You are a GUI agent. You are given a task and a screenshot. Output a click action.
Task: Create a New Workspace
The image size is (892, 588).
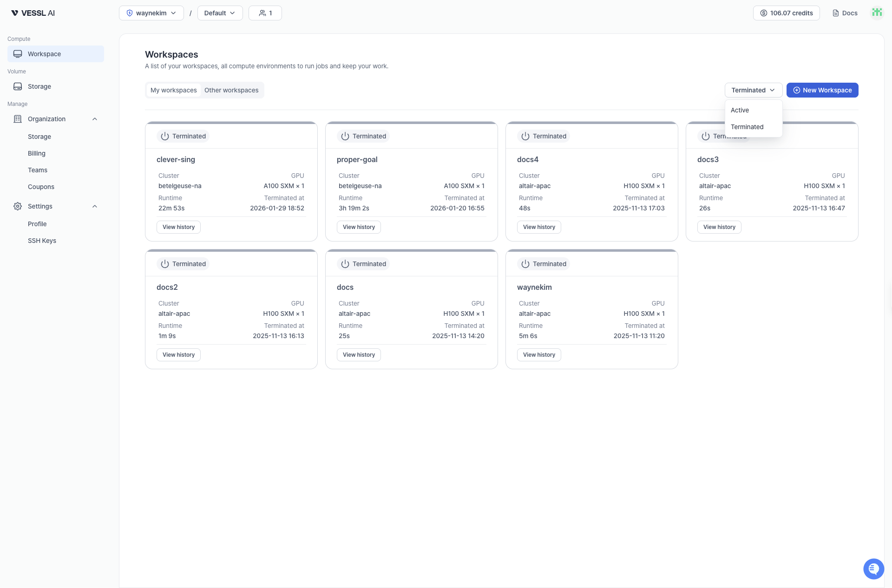click(822, 90)
